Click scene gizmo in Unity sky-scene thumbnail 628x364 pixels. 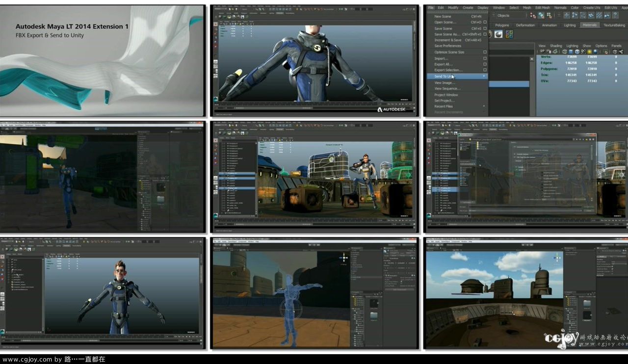tap(558, 257)
